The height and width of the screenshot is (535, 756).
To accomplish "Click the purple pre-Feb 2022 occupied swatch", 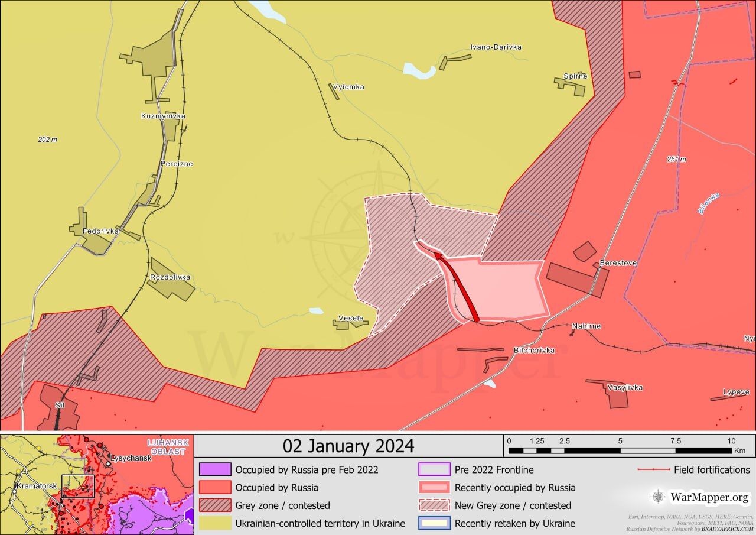I will 214,470.
